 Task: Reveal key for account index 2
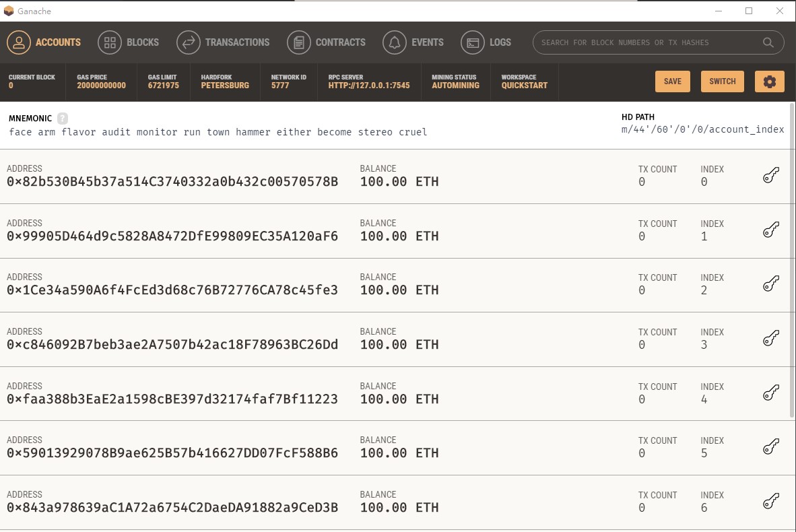770,284
